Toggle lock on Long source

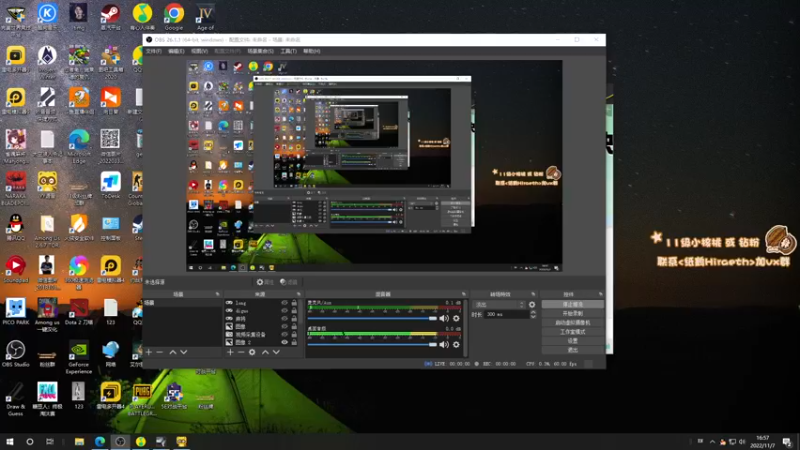pyautogui.click(x=294, y=303)
